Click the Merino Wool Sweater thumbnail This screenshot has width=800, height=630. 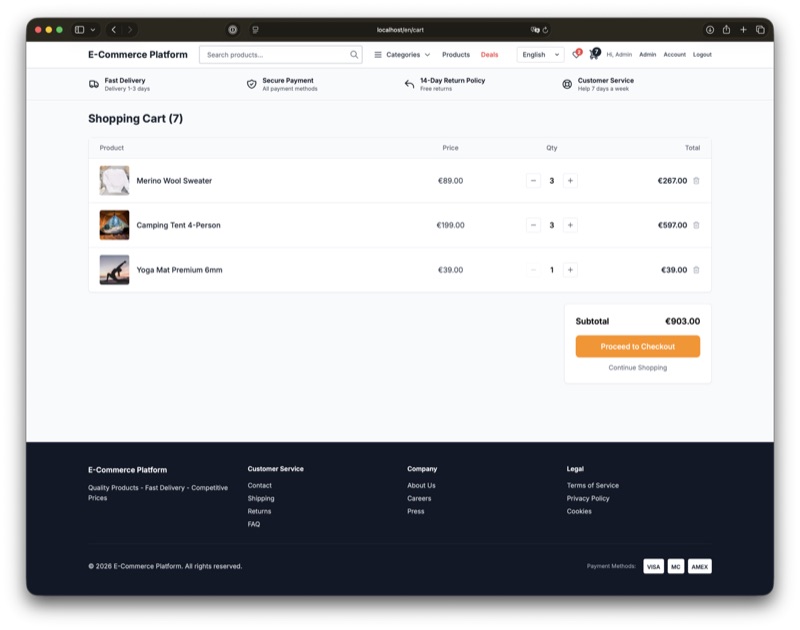pyautogui.click(x=114, y=181)
